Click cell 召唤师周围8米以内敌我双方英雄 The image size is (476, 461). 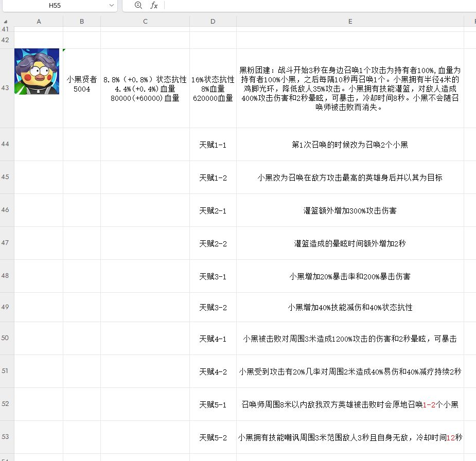350,404
